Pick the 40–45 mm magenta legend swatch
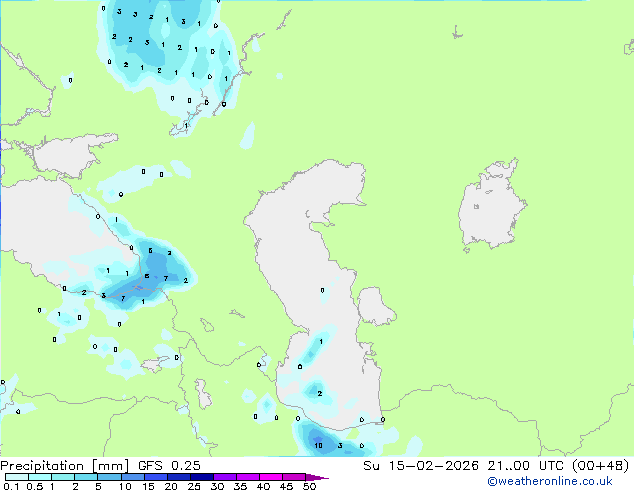Screen dimensions: 634x490 click(271, 477)
